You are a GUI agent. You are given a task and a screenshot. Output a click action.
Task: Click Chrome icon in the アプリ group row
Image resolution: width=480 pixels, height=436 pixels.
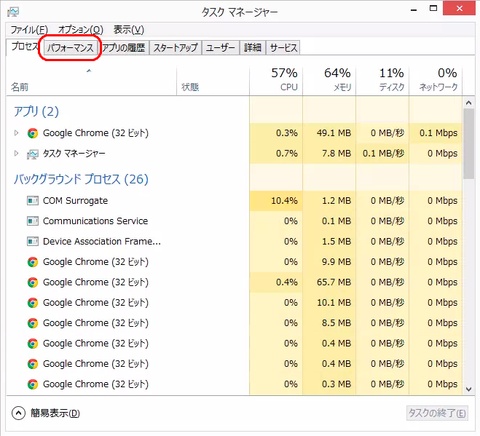pos(33,133)
